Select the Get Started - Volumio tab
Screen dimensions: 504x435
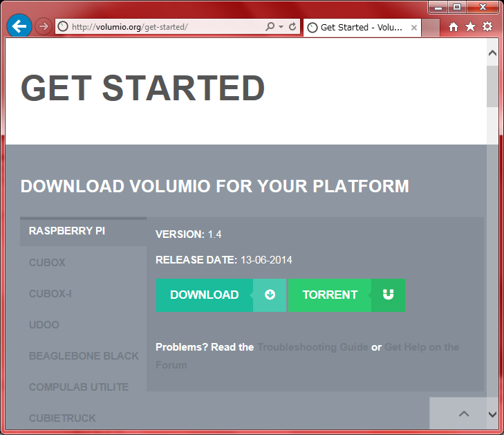tap(362, 28)
